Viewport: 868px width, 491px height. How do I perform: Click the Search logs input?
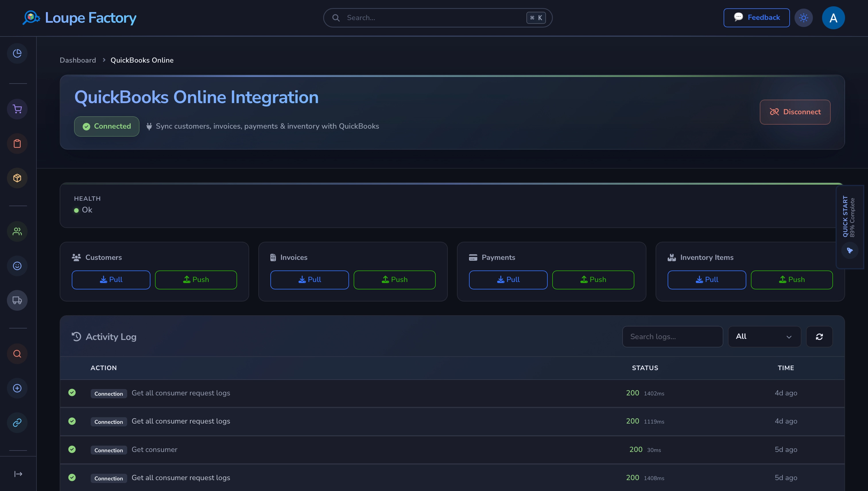(x=672, y=337)
